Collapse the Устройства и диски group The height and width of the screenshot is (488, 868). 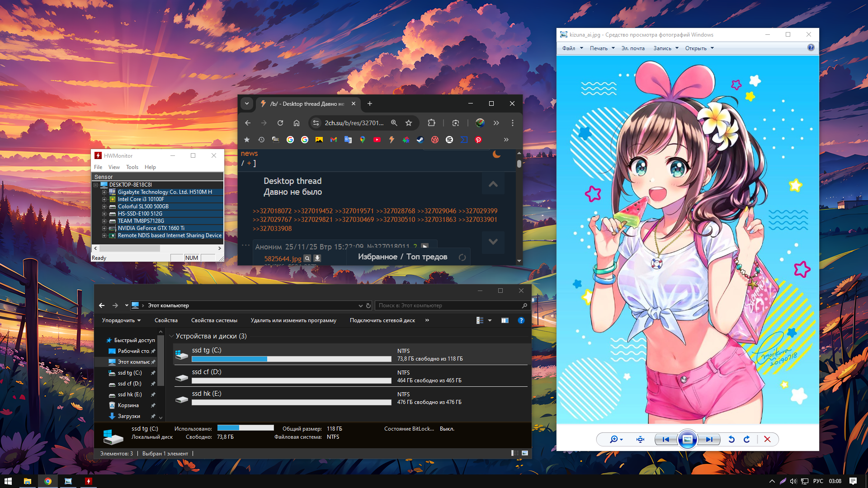(172, 336)
